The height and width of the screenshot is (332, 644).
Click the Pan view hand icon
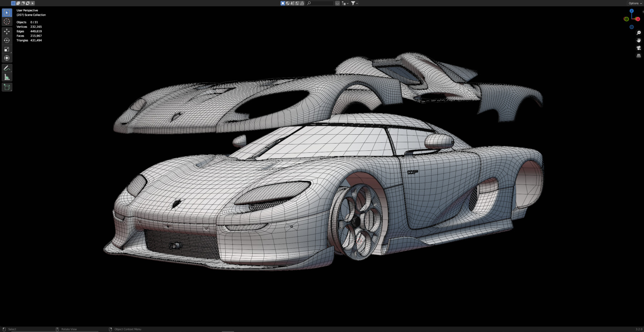639,40
